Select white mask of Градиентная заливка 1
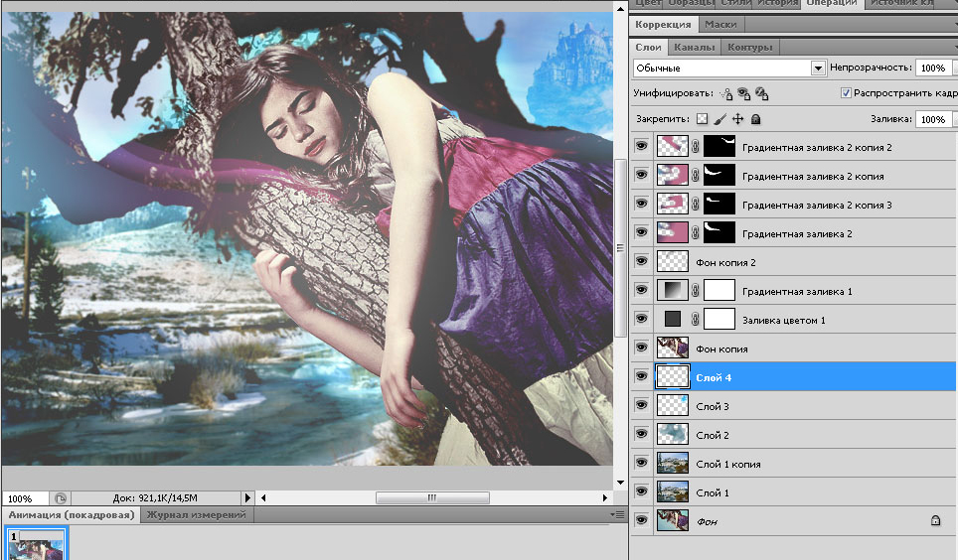 tap(719, 291)
